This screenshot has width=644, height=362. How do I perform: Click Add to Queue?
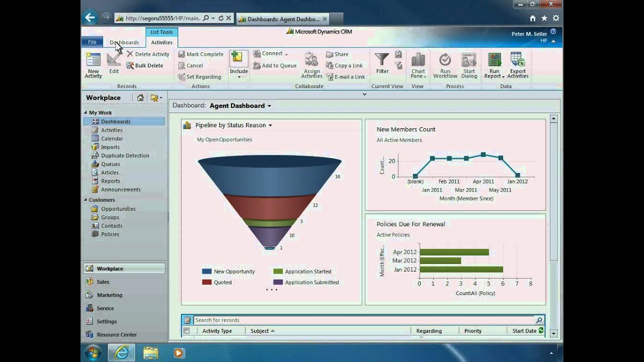tap(275, 65)
